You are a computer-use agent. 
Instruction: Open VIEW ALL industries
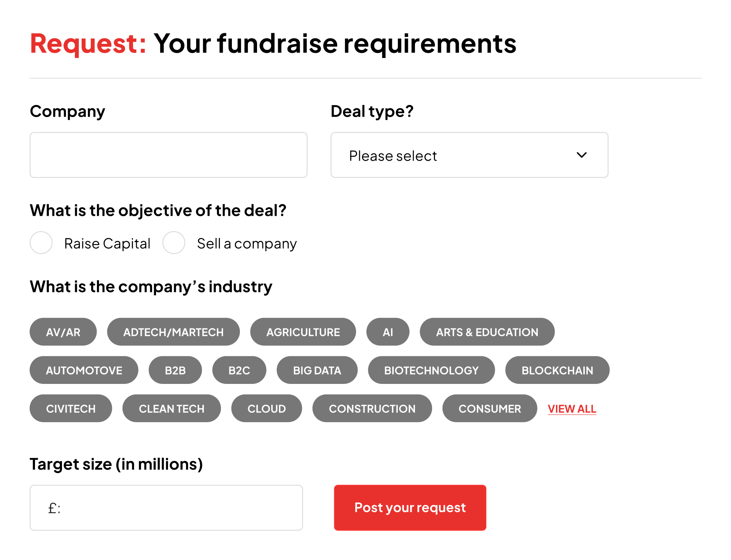click(x=572, y=408)
